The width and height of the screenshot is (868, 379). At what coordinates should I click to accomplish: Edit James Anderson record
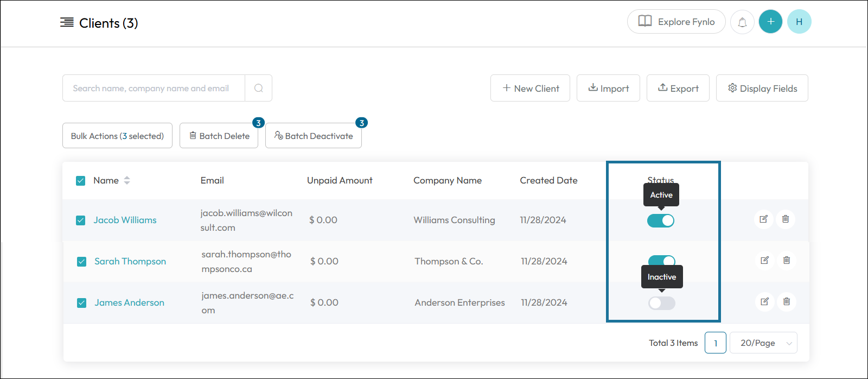pyautogui.click(x=765, y=302)
